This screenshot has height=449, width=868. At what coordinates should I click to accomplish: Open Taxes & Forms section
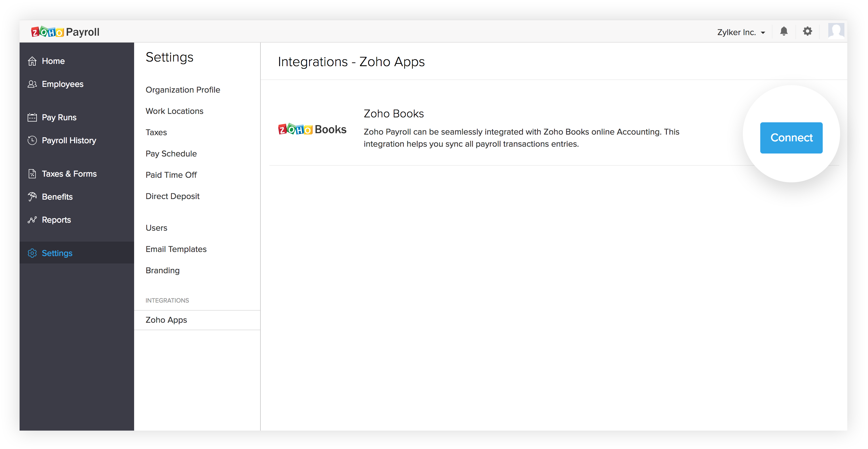69,173
